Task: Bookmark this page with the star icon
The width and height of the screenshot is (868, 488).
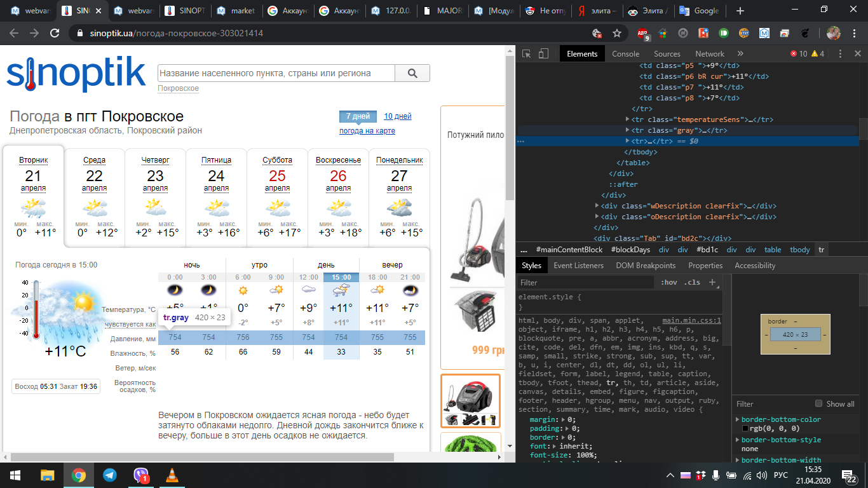Action: [x=616, y=33]
